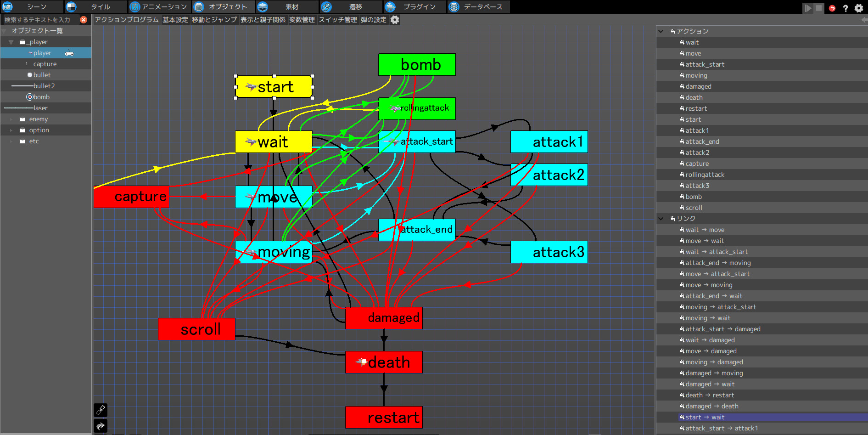Open settings gear in top-right corner

[859, 8]
